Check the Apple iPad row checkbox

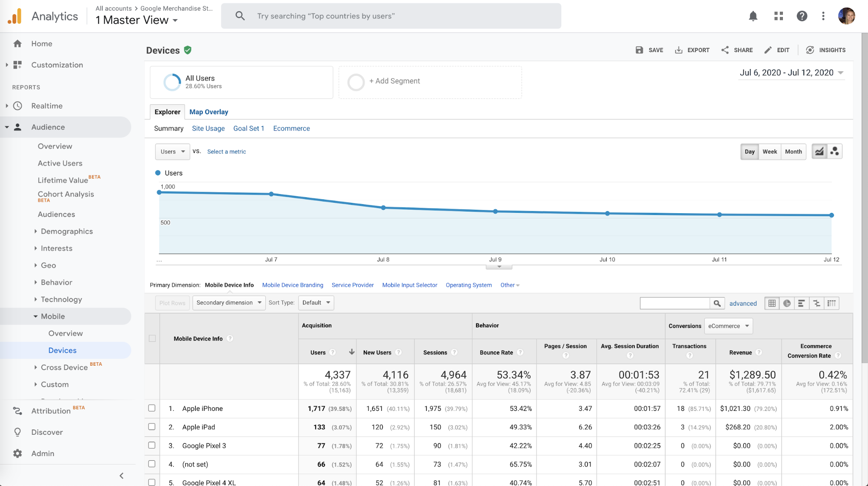point(152,426)
